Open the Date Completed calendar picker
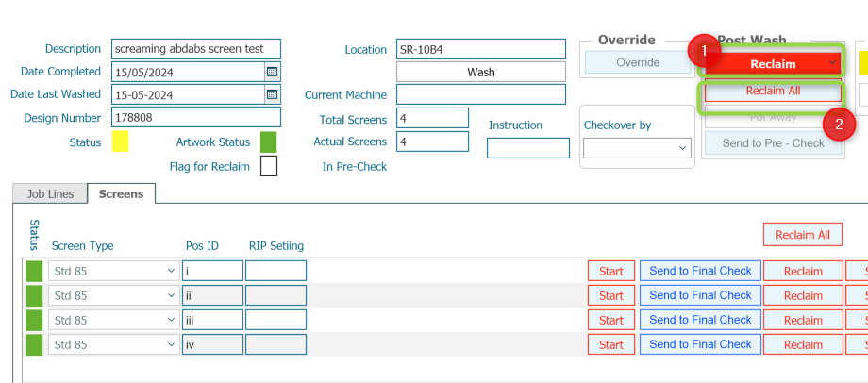The height and width of the screenshot is (383, 868). coord(273,72)
